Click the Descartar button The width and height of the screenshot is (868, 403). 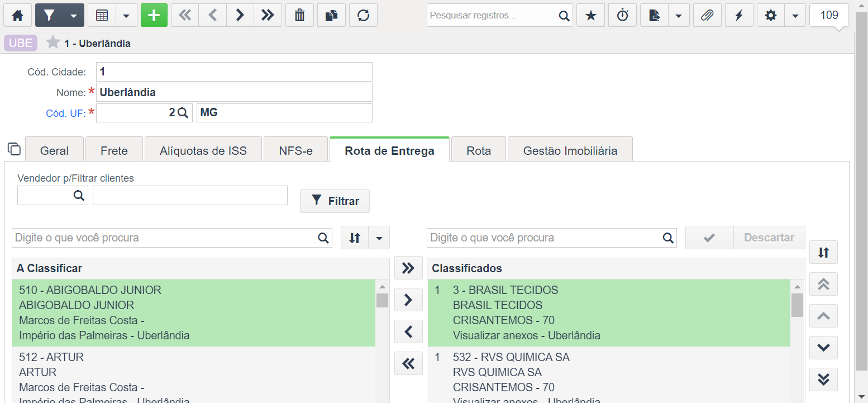tap(769, 238)
